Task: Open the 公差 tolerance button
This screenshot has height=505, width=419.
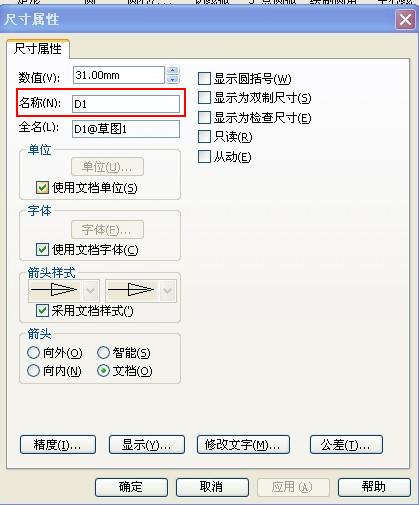Action: coord(346,445)
